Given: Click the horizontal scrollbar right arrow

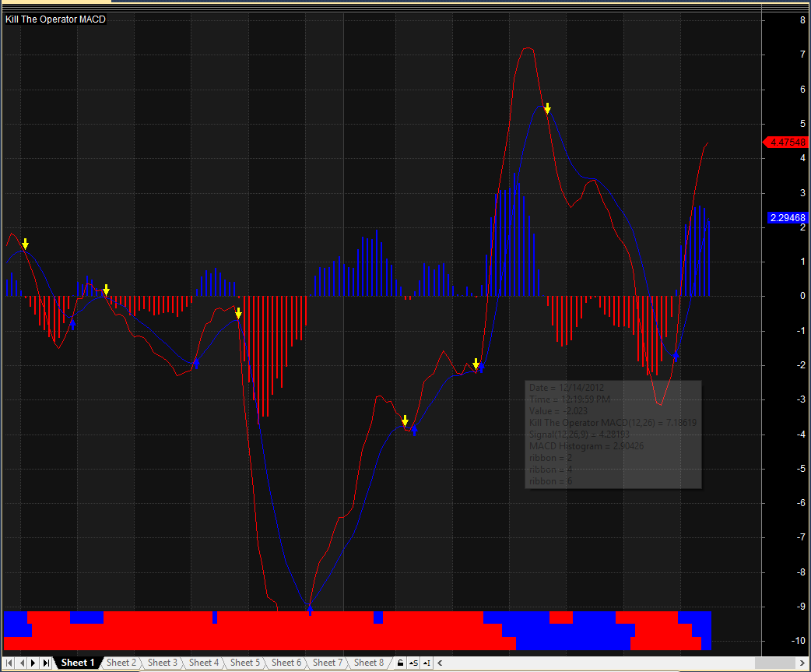Looking at the screenshot, I should (804, 663).
